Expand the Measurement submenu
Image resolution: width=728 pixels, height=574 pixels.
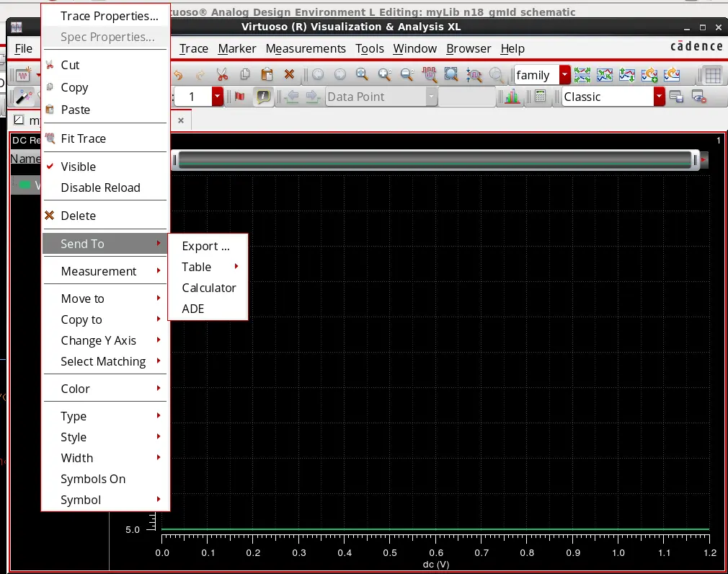105,271
